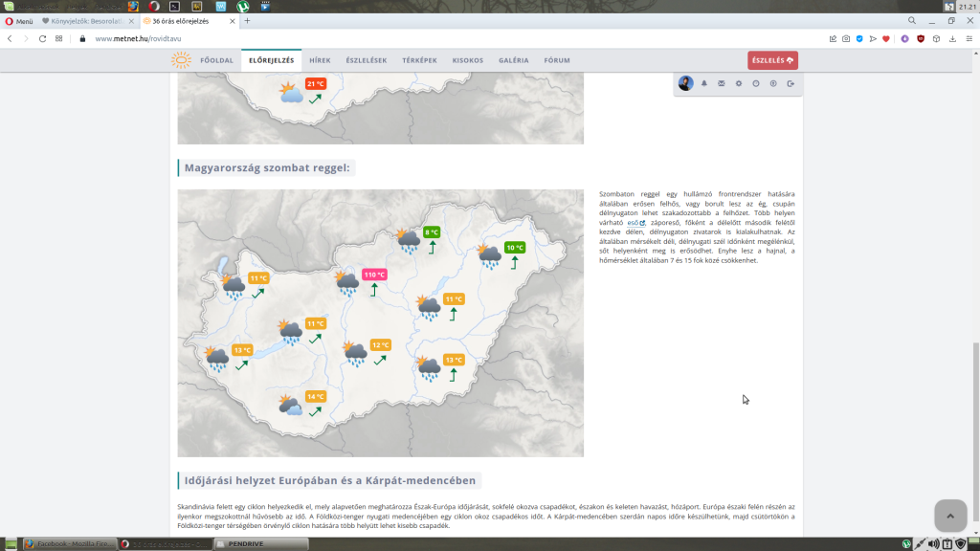
Task: Go to the TÉRKÉPEK menu item
Action: point(419,60)
